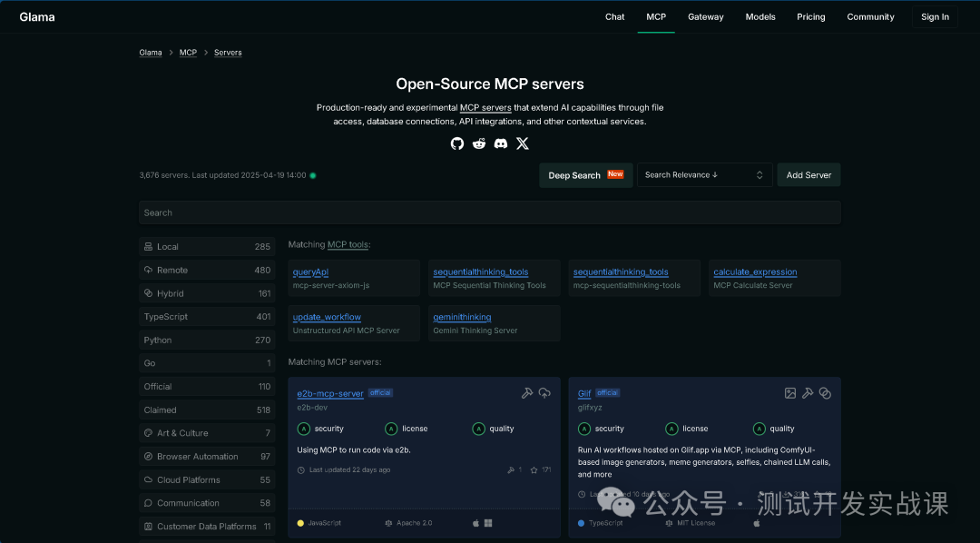Open the calculate_expression tool link
Viewport: 980px width, 543px height.
click(755, 272)
